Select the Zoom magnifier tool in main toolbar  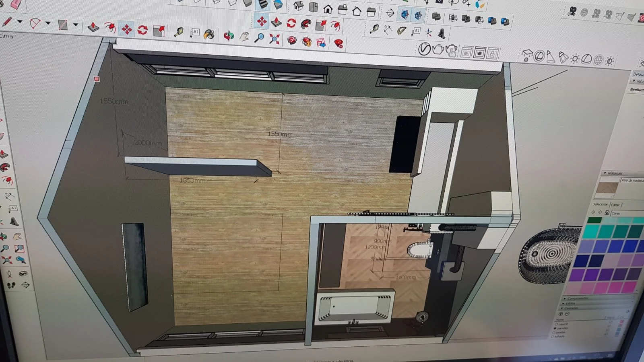coord(260,38)
